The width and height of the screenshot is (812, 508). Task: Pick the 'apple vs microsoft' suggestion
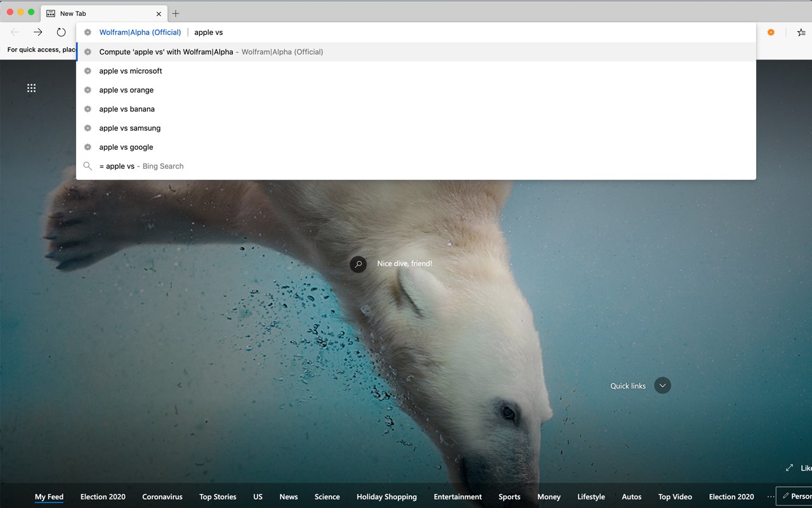coord(416,71)
